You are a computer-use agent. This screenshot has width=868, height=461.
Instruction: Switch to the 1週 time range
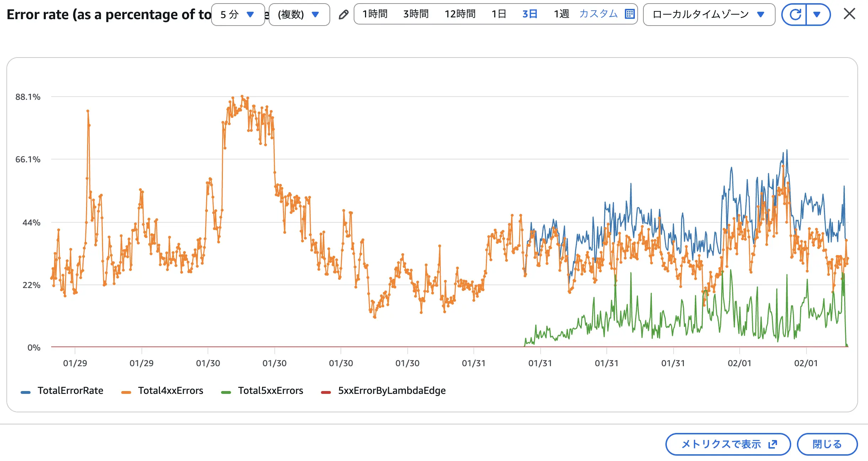coord(561,14)
